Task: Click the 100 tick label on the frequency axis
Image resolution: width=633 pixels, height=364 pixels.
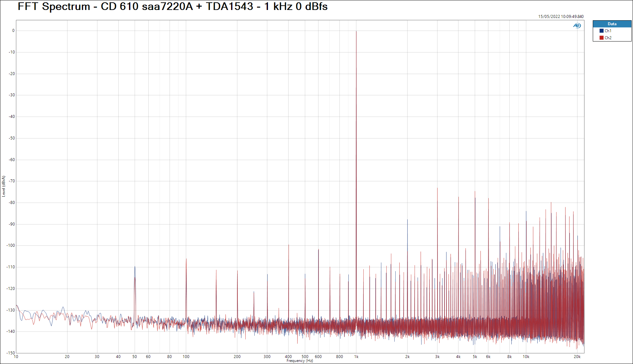Action: [186, 357]
